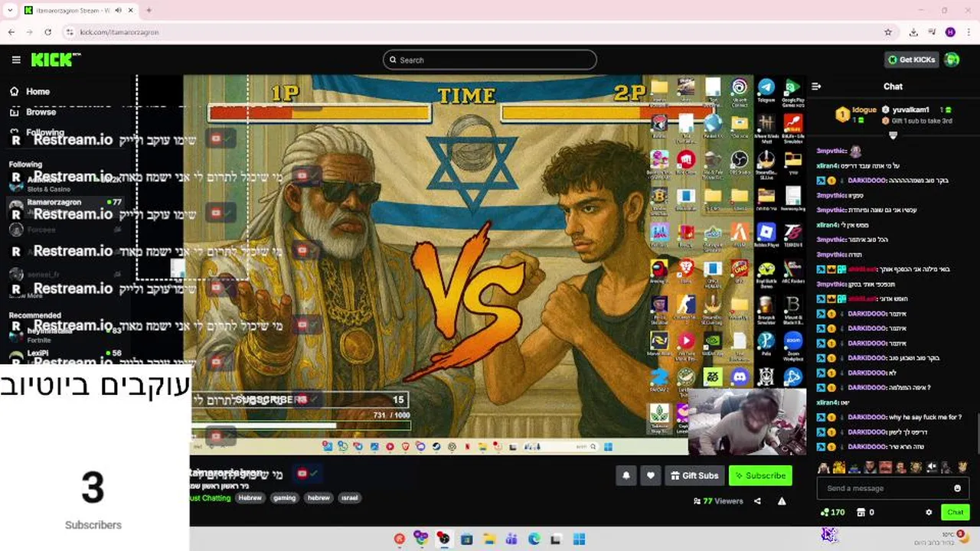Open the emoji picker in chat
The image size is (980, 551).
coord(957,488)
